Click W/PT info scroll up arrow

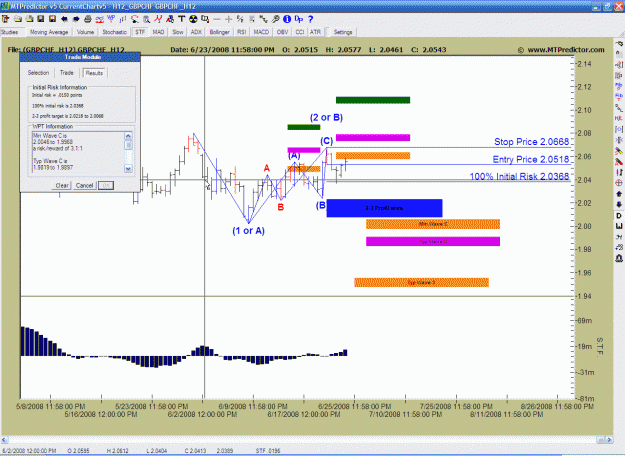point(128,136)
